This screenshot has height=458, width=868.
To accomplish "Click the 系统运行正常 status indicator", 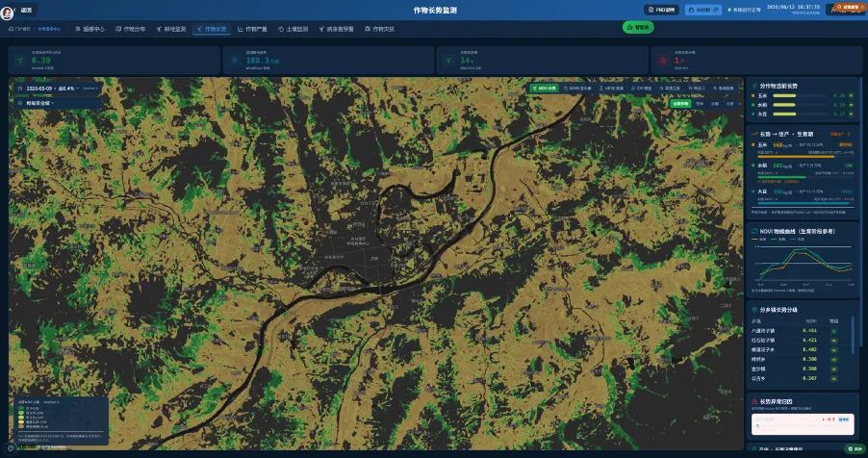I will (744, 10).
